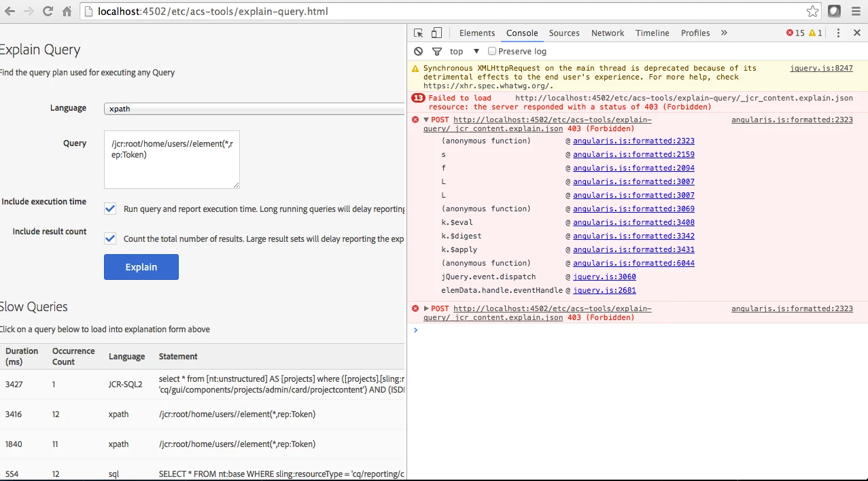This screenshot has height=481, width=868.
Task: Go back with the browser back arrow
Action: pyautogui.click(x=10, y=12)
